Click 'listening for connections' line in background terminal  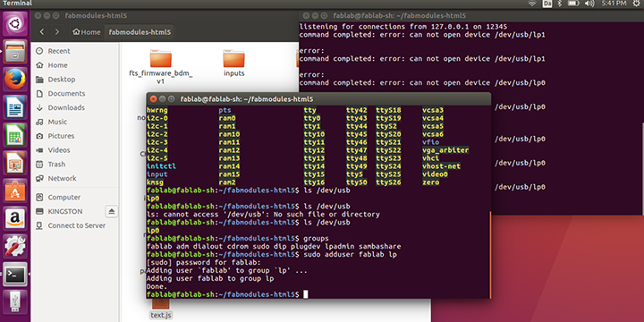click(x=402, y=27)
